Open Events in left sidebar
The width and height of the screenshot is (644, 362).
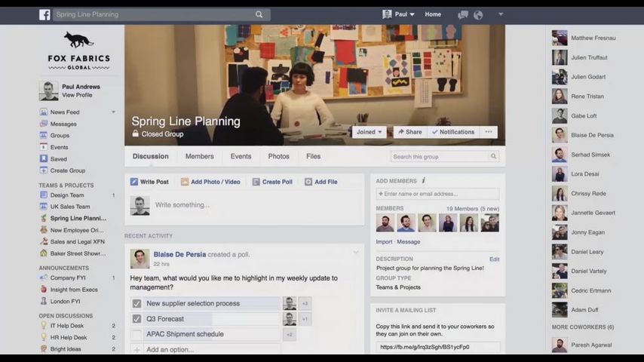click(x=59, y=147)
